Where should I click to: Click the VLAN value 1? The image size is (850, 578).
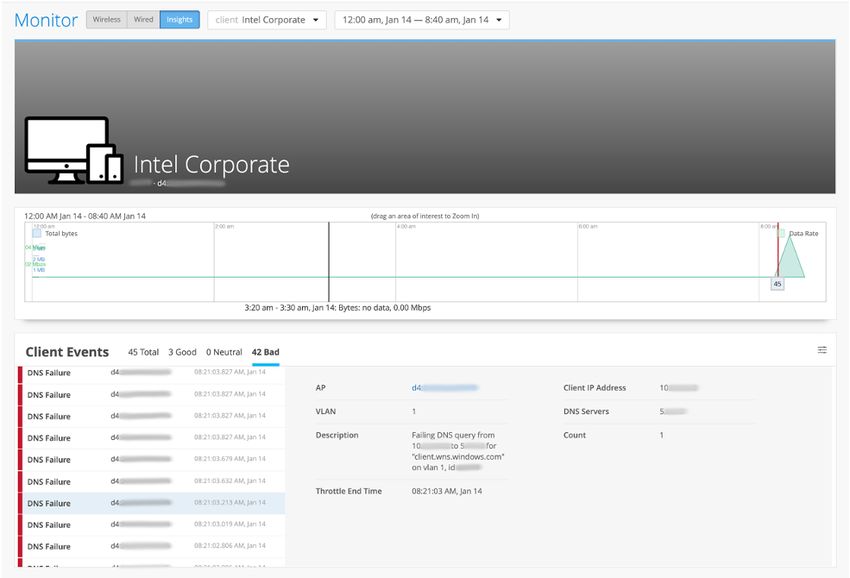pos(414,412)
